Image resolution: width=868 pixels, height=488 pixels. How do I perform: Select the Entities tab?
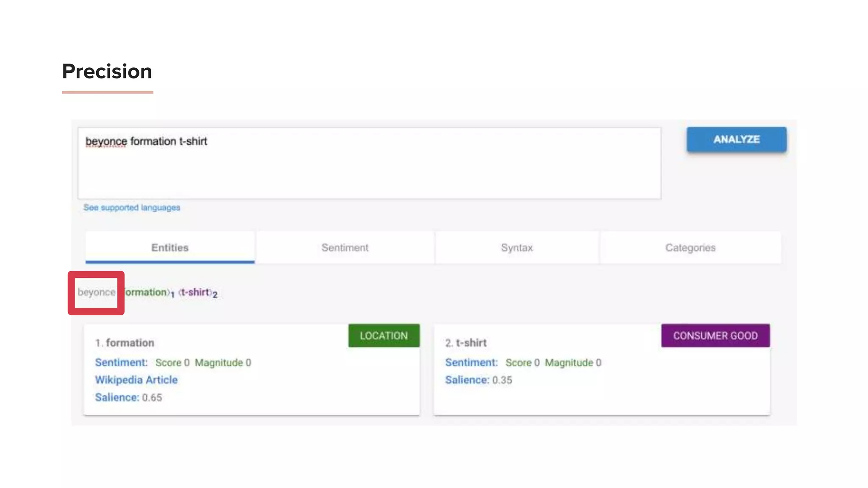click(170, 247)
